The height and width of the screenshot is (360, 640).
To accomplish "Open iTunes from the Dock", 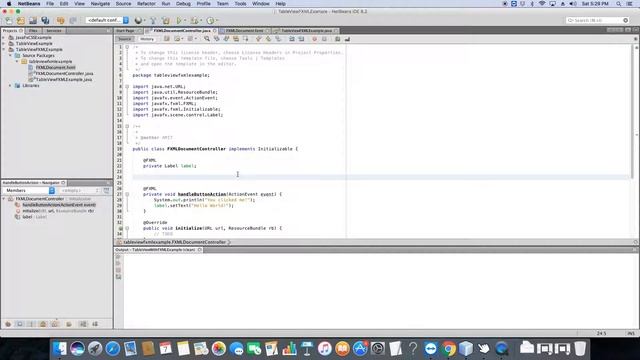I will pos(324,349).
